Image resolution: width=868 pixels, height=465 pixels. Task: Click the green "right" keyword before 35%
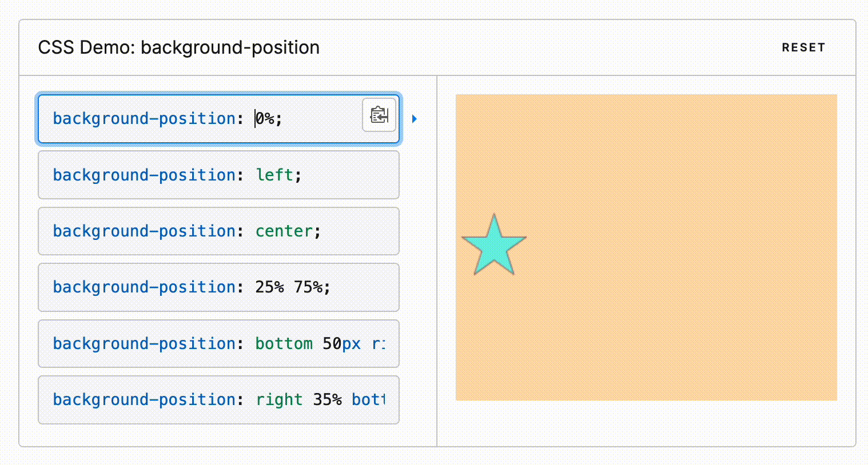tap(279, 400)
